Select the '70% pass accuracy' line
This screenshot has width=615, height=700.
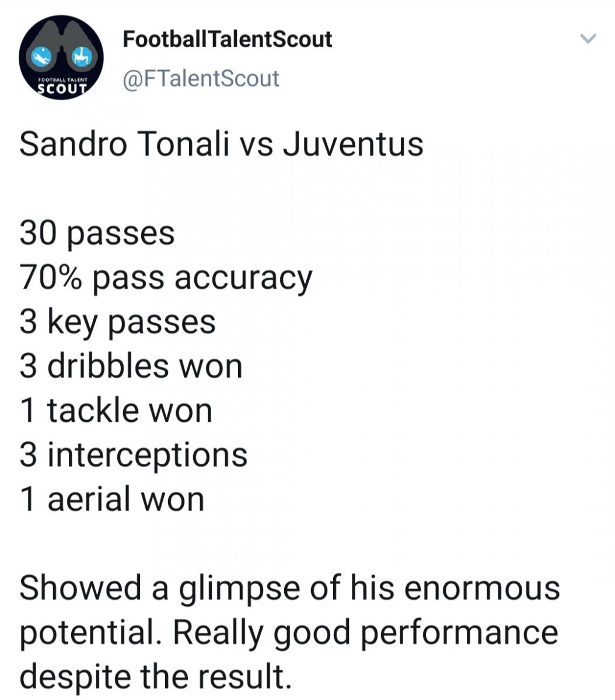click(x=166, y=279)
